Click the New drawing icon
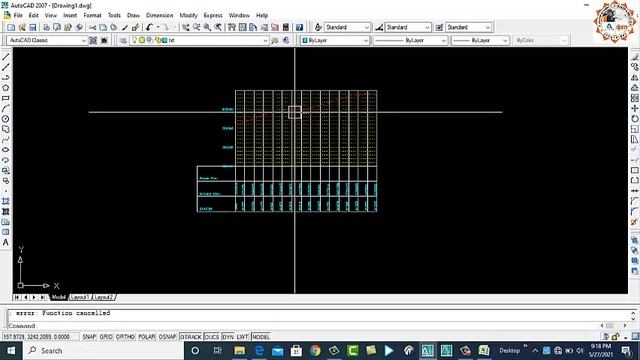The image size is (640, 360). (11, 27)
